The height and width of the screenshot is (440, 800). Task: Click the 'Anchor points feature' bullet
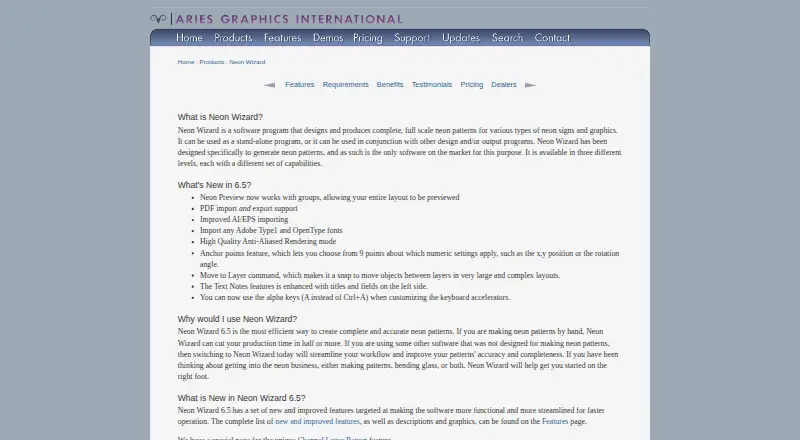point(410,259)
